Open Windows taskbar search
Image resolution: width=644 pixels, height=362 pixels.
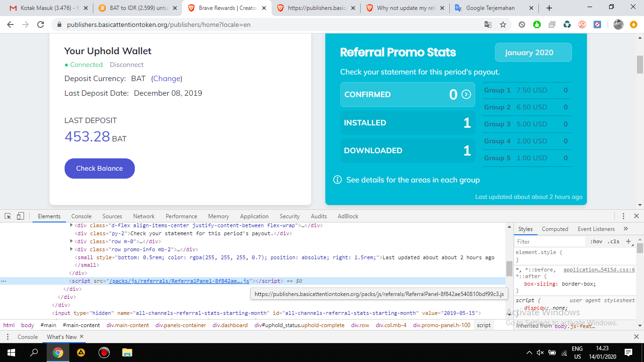(34, 352)
